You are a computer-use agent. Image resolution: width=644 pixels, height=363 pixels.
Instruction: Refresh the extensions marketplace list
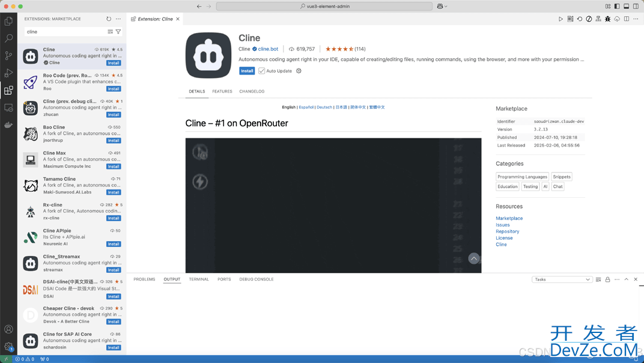click(x=109, y=19)
